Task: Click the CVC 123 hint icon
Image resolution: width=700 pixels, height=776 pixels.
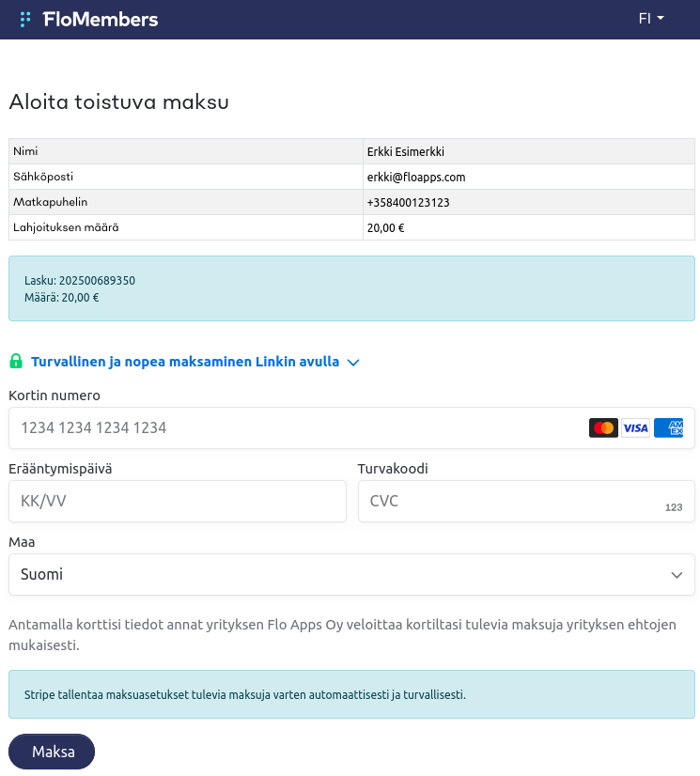Action: pos(673,507)
